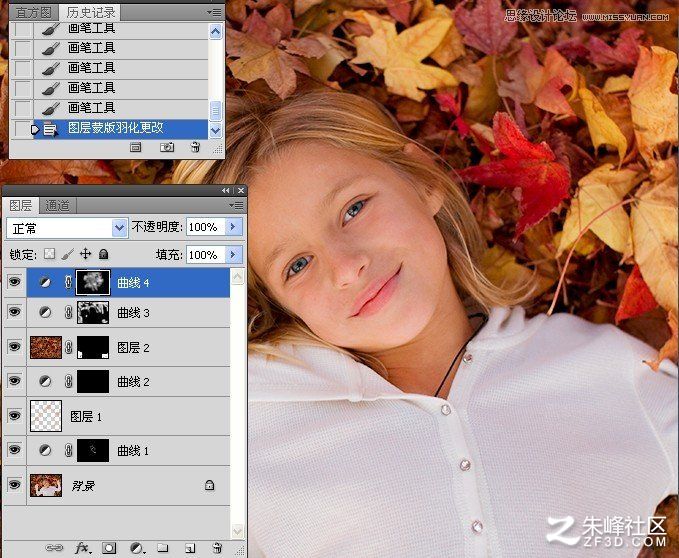Hide the 曲线 1 layer

pos(15,450)
